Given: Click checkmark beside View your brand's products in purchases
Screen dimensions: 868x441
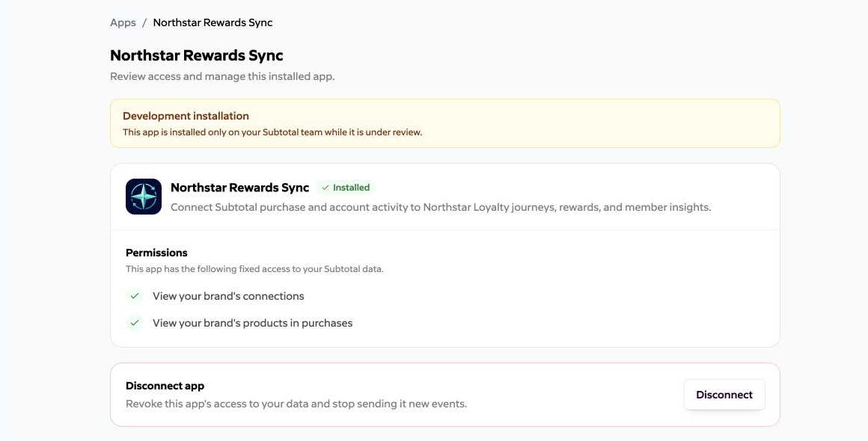Looking at the screenshot, I should click(x=135, y=323).
